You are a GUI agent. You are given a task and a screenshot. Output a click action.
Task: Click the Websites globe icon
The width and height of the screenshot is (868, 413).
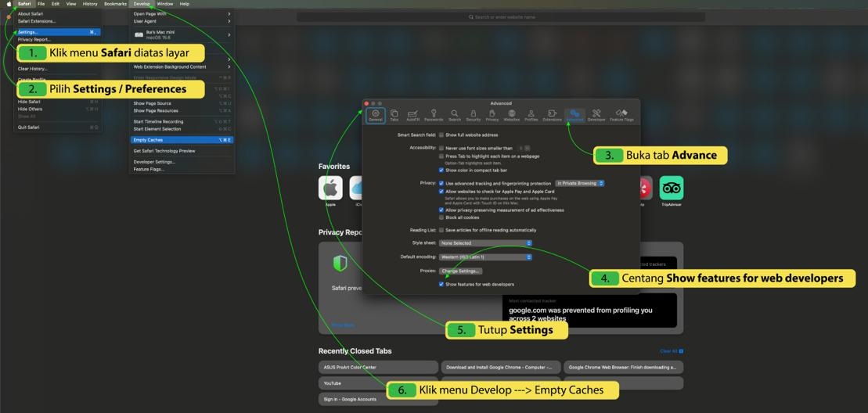pos(512,115)
